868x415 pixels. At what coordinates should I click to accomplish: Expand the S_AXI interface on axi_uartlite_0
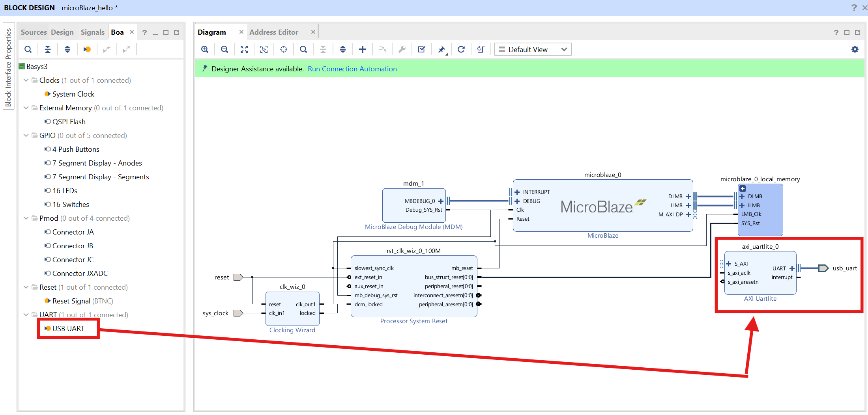point(729,264)
